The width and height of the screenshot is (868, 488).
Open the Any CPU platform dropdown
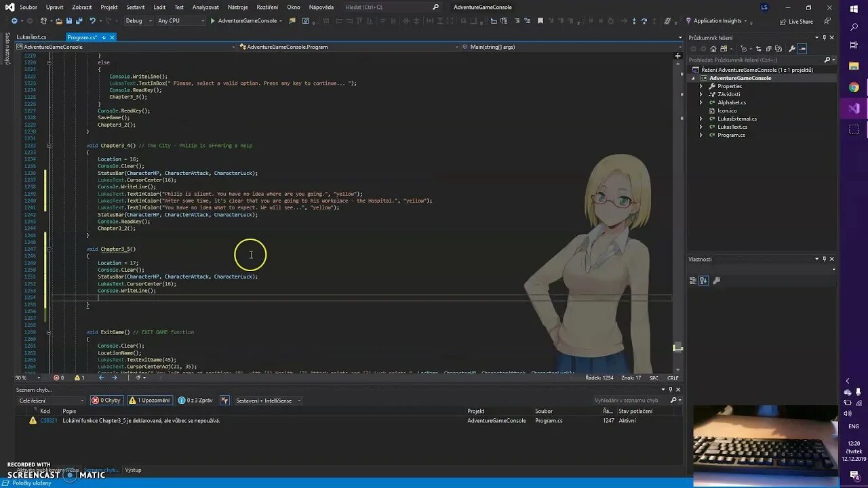(x=180, y=21)
